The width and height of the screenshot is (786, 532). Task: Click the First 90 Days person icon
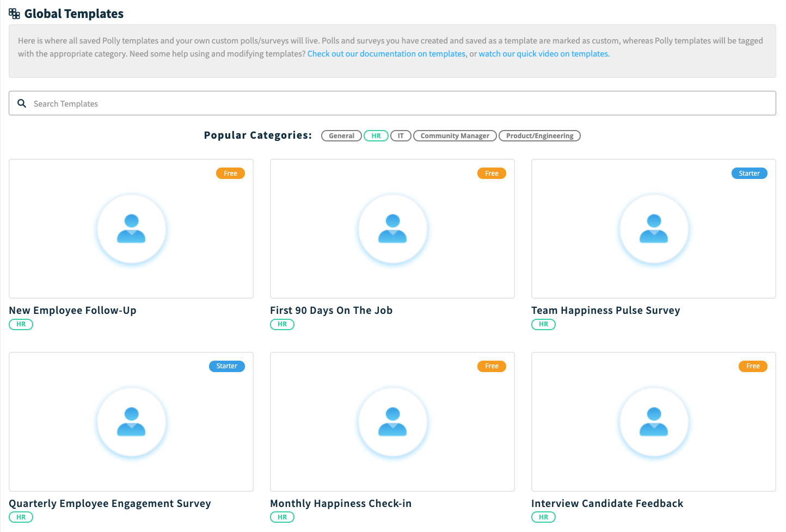pyautogui.click(x=392, y=229)
